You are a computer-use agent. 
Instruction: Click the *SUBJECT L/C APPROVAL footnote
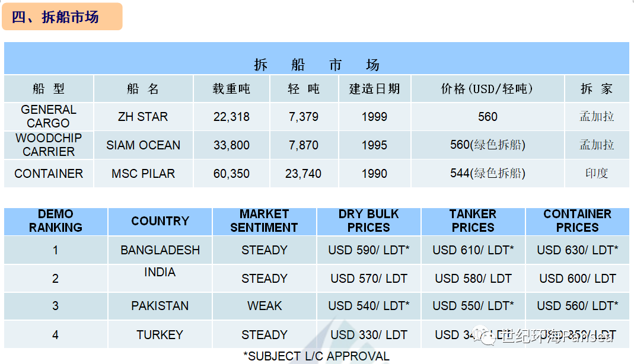pos(316,356)
